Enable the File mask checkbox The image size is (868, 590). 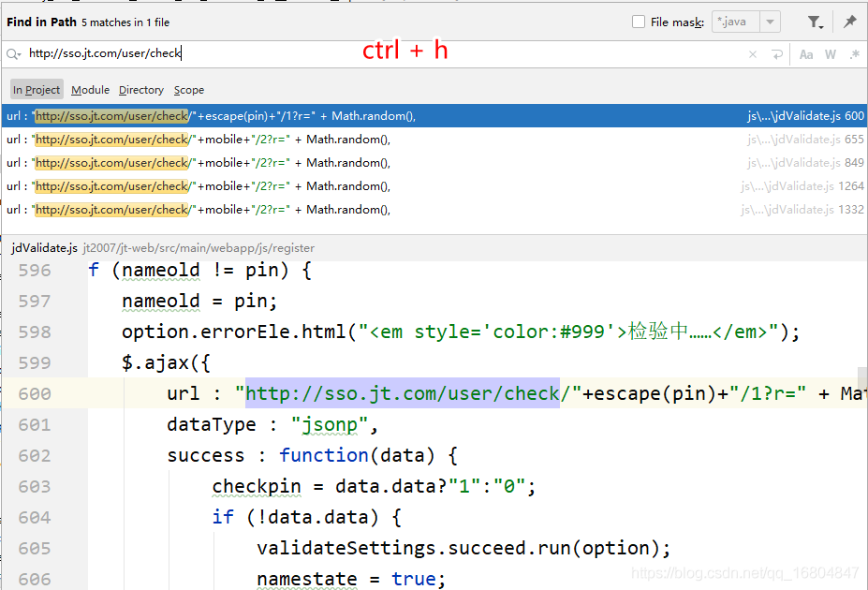tap(639, 22)
